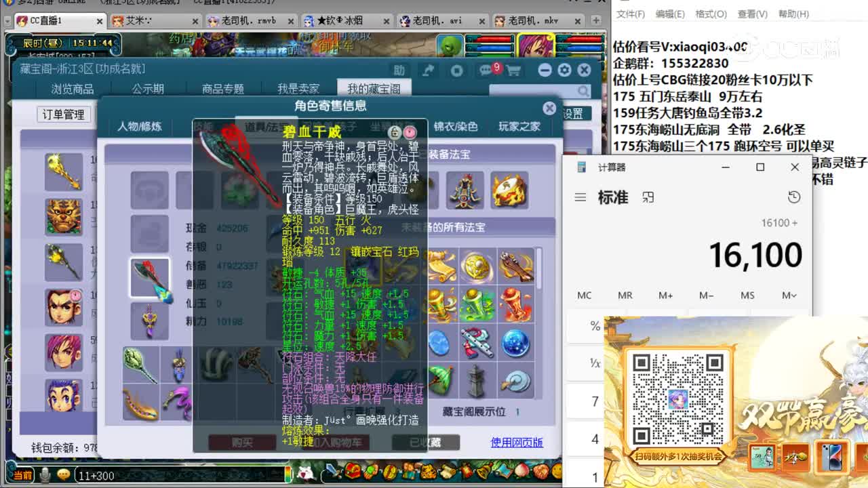Click calculator MS memory store button
Viewport: 868px width, 488px height.
[747, 296]
